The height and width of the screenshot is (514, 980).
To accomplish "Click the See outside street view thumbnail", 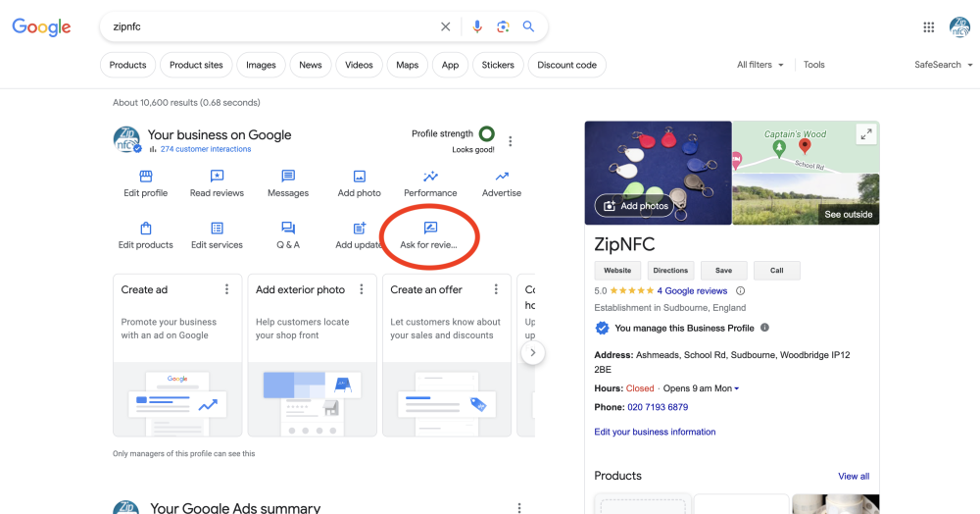I will pyautogui.click(x=806, y=199).
